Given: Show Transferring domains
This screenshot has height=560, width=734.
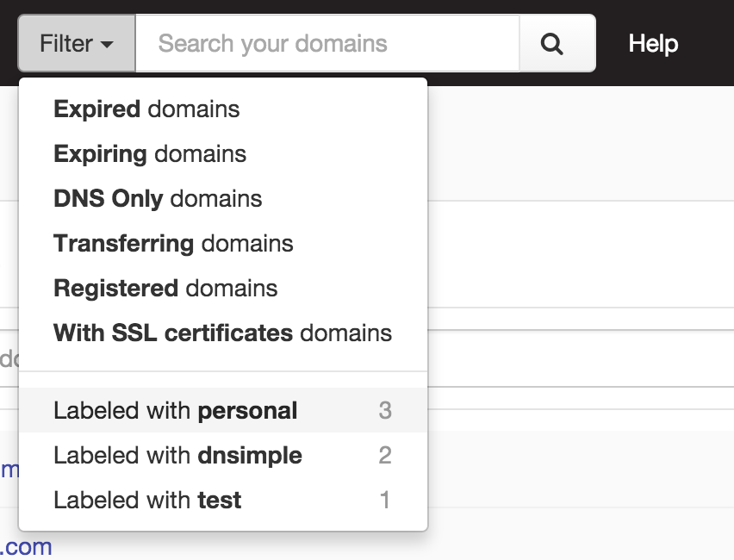Looking at the screenshot, I should coord(173,244).
